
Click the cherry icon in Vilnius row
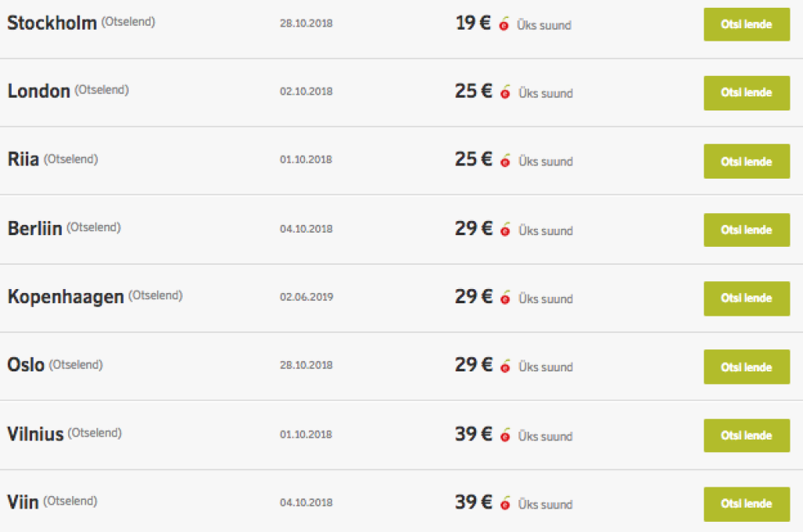click(505, 435)
